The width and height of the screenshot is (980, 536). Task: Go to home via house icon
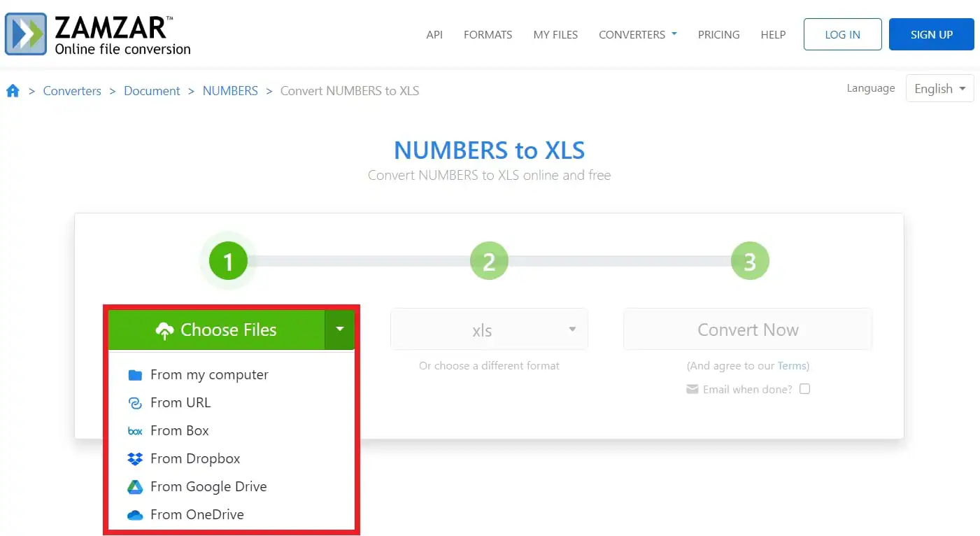(13, 90)
